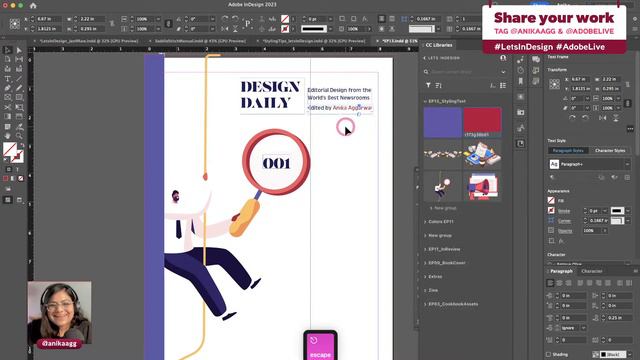Image resolution: width=640 pixels, height=360 pixels.
Task: Click the Stroke label link
Action: point(564,211)
